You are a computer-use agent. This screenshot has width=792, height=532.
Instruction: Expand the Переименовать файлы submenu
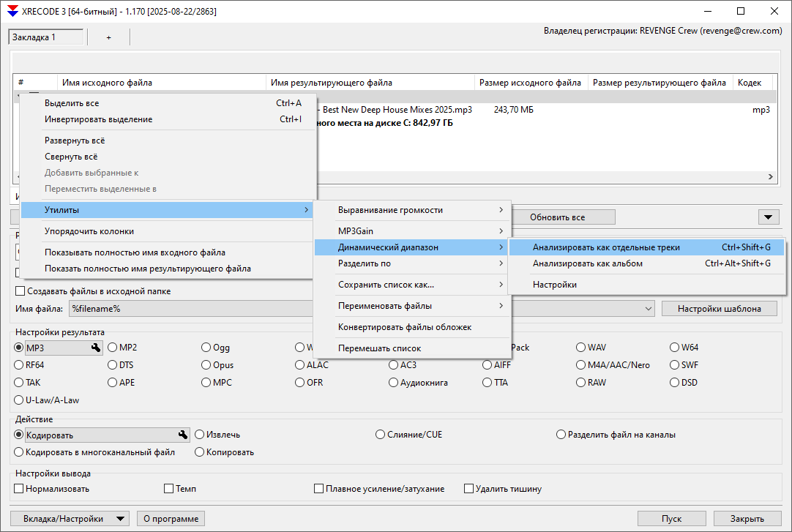412,306
